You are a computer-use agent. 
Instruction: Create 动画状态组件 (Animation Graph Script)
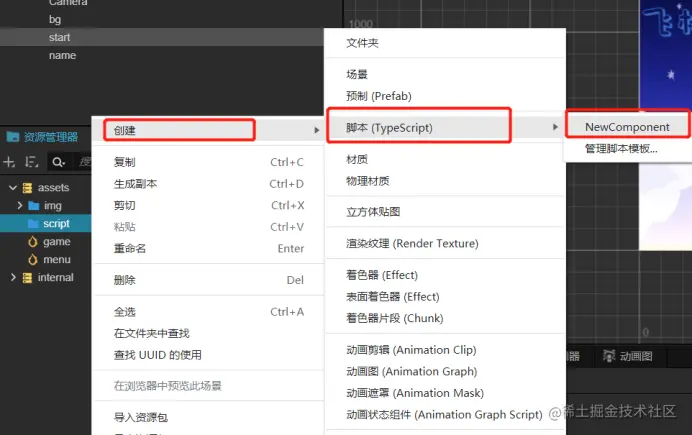coord(446,415)
